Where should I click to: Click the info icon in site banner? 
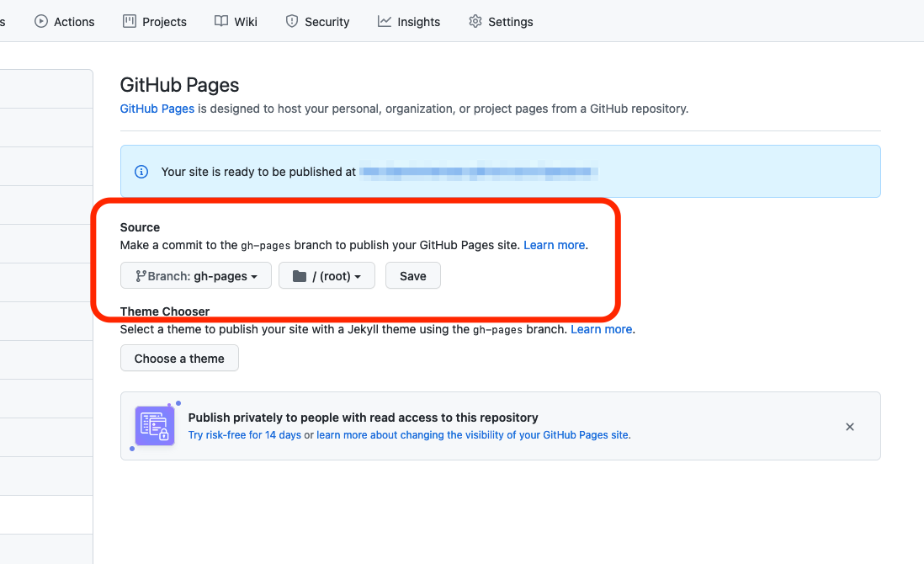coord(141,172)
